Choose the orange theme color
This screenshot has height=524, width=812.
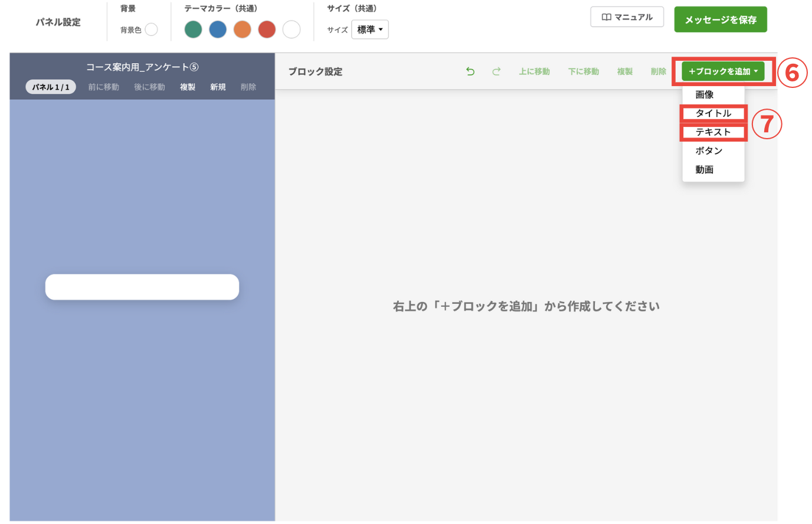coord(242,30)
